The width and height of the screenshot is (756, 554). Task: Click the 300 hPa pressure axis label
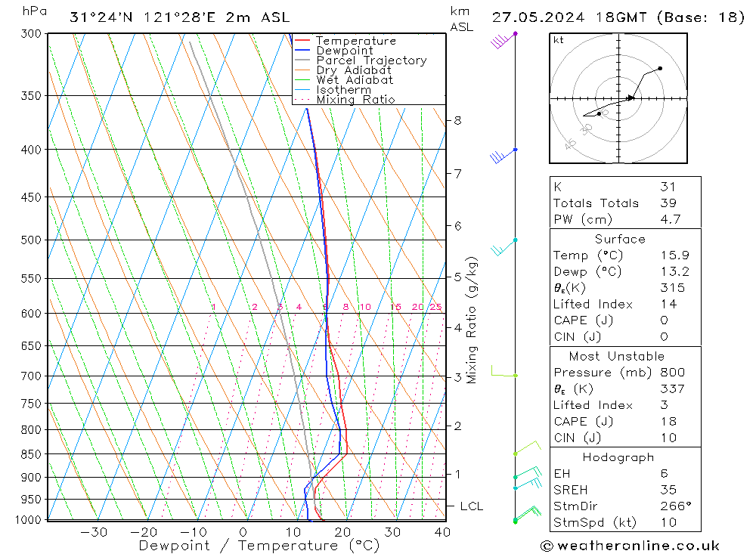tap(31, 34)
